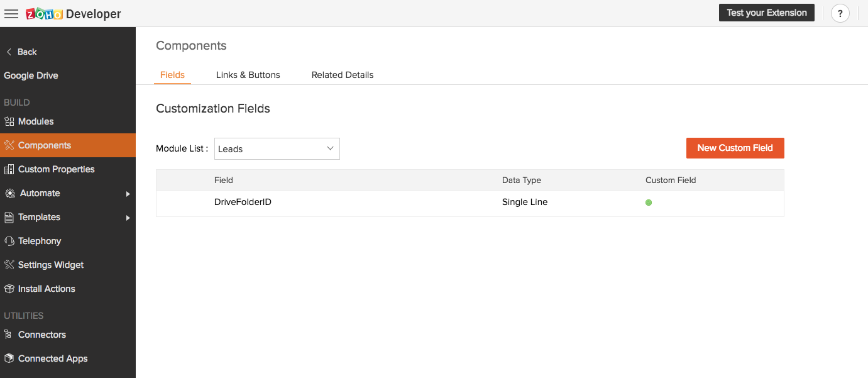Viewport: 868px width, 378px height.
Task: Click the Custom Properties building icon
Action: point(9,169)
